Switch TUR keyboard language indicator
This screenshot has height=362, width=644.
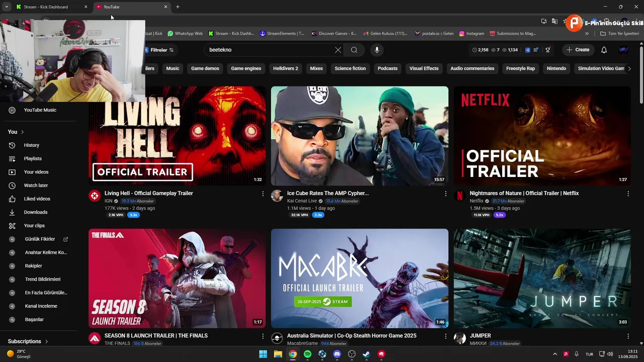[589, 354]
